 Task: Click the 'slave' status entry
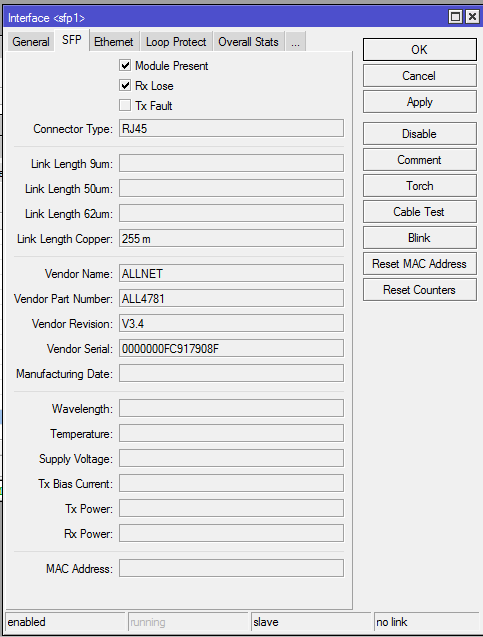tap(311, 622)
